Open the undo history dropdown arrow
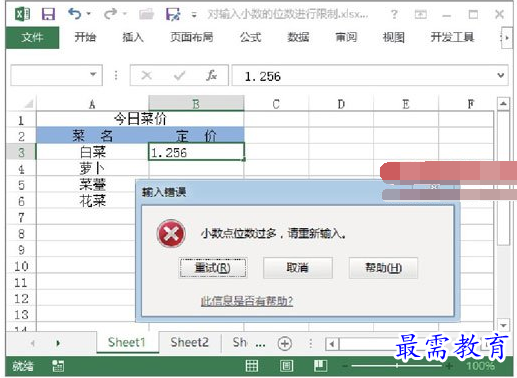The image size is (517, 378). click(89, 14)
